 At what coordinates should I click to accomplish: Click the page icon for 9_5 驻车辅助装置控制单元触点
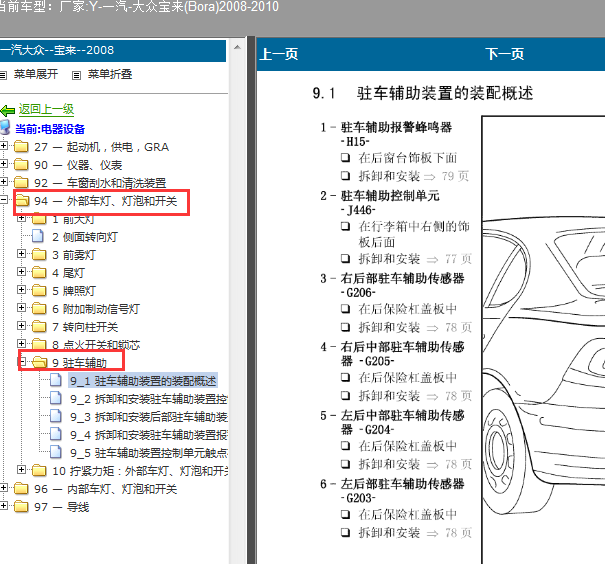pyautogui.click(x=56, y=452)
